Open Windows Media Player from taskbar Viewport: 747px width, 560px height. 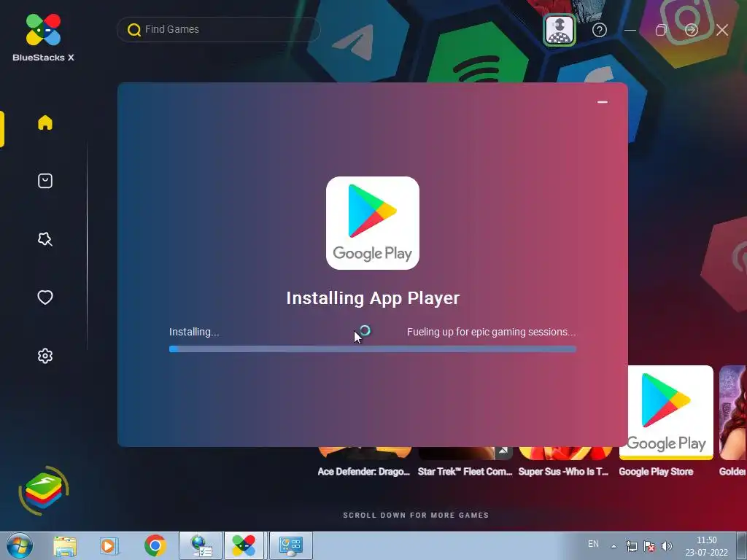[109, 545]
